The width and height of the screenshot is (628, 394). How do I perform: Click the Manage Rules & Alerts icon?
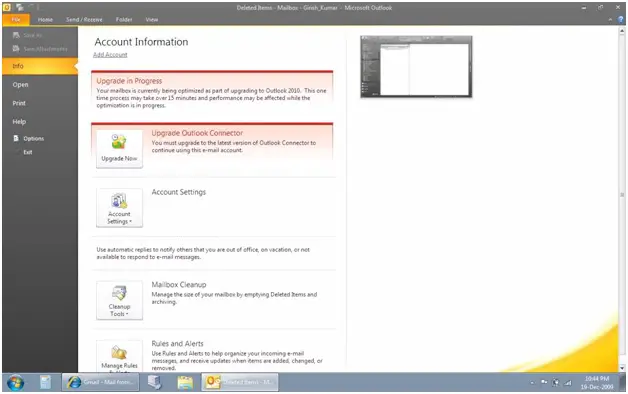(119, 352)
